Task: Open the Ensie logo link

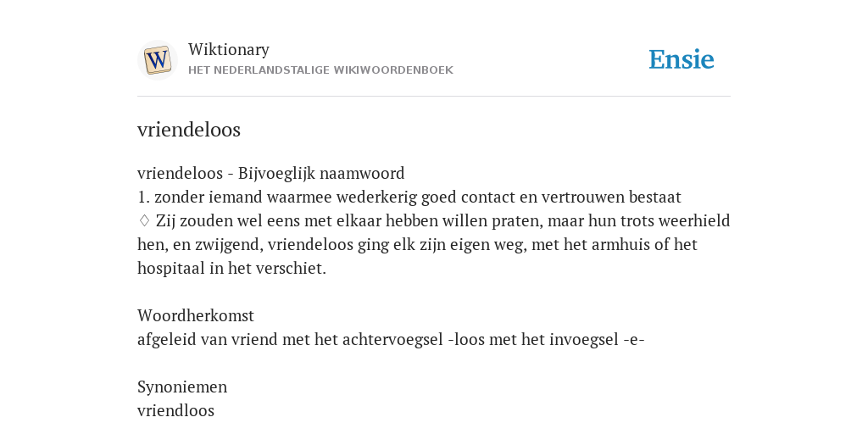Action: point(682,59)
